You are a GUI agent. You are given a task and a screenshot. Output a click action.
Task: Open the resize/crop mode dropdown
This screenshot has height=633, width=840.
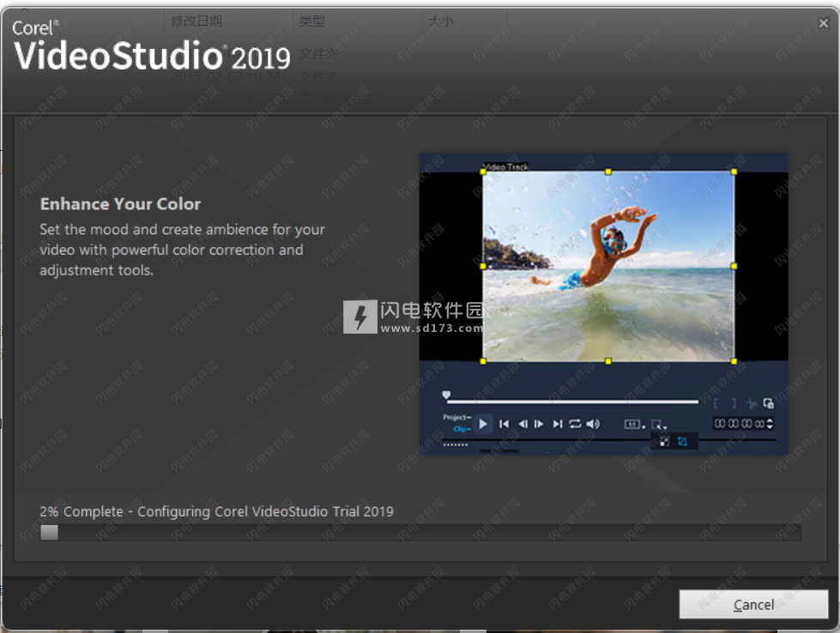[659, 425]
